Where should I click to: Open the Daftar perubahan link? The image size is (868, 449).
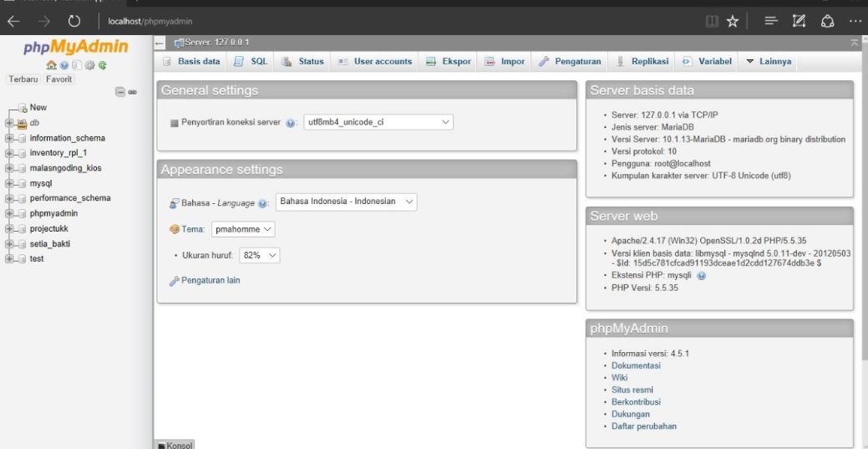(x=644, y=426)
